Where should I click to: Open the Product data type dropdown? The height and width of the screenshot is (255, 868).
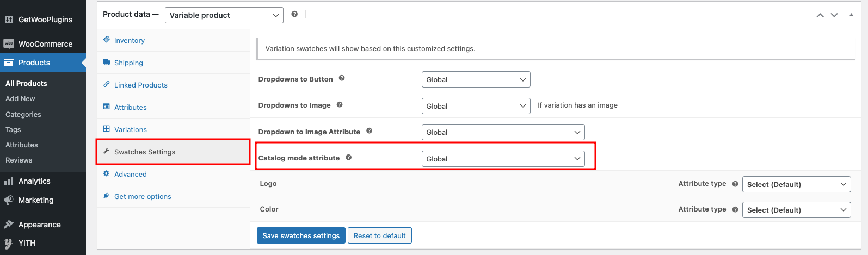(224, 15)
